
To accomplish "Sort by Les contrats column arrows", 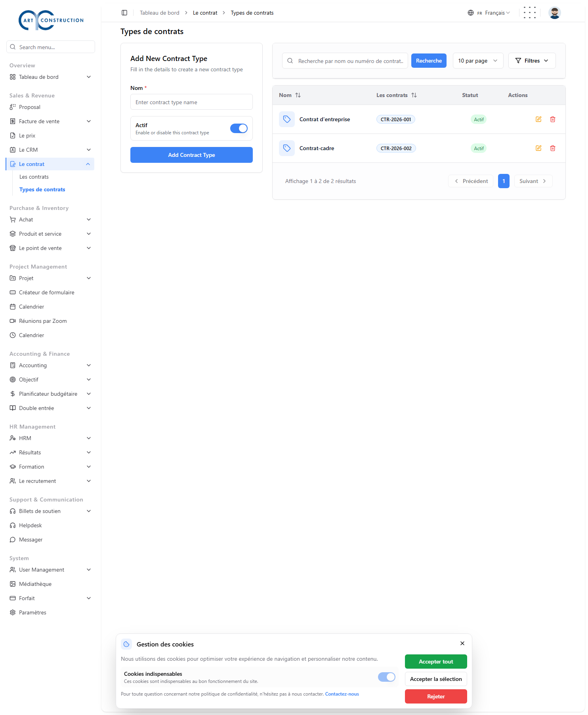I will (414, 95).
